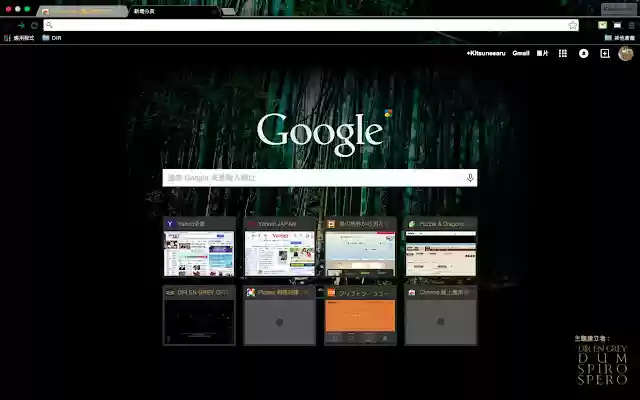Viewport: 640px width, 400px height.
Task: Open the DIR EN GREY thumbnail
Action: tap(199, 316)
